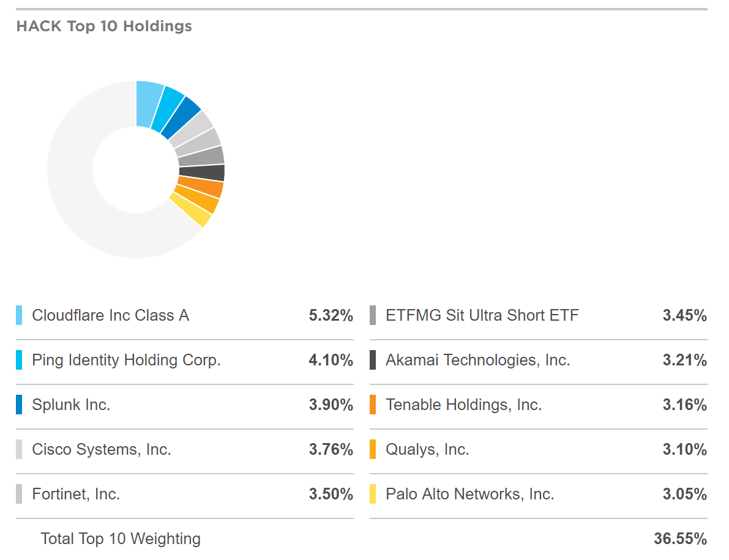The width and height of the screenshot is (729, 560).
Task: Click the 3.76% Cisco weighting value
Action: 331,449
